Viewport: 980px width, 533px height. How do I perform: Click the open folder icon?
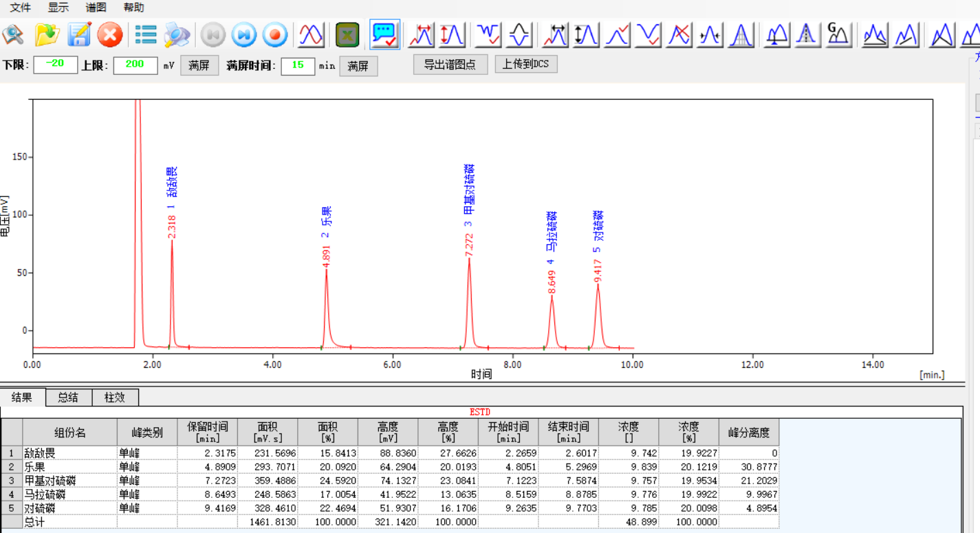(x=47, y=34)
